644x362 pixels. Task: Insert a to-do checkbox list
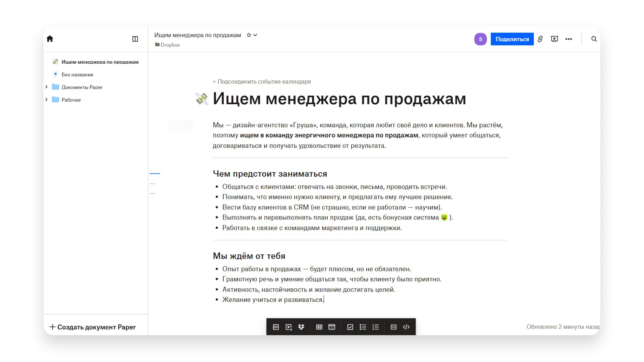click(350, 327)
